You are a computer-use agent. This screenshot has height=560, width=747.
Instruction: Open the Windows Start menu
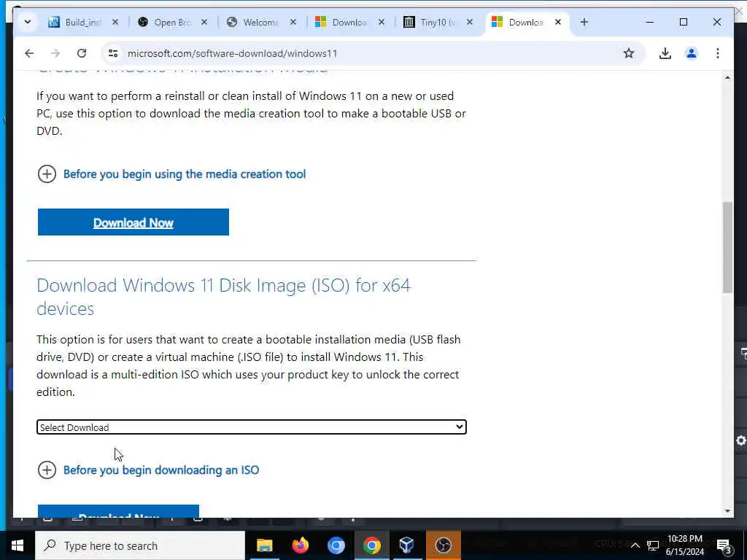(18, 545)
